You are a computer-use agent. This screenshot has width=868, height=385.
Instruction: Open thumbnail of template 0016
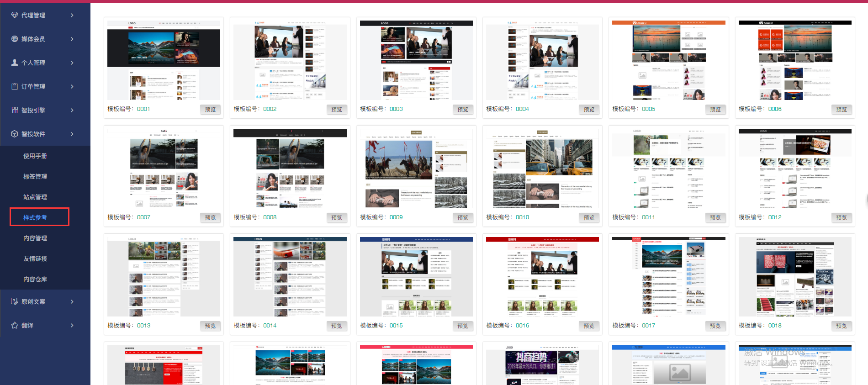coord(542,277)
